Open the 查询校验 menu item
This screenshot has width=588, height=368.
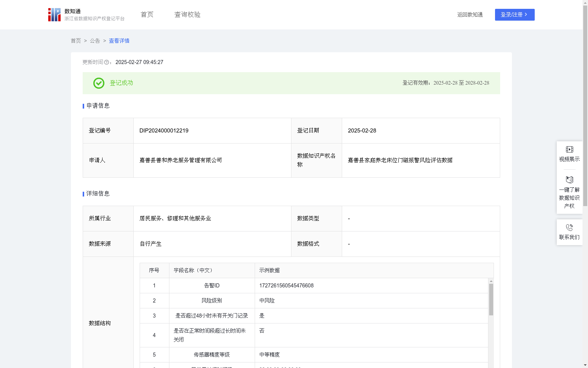[187, 14]
